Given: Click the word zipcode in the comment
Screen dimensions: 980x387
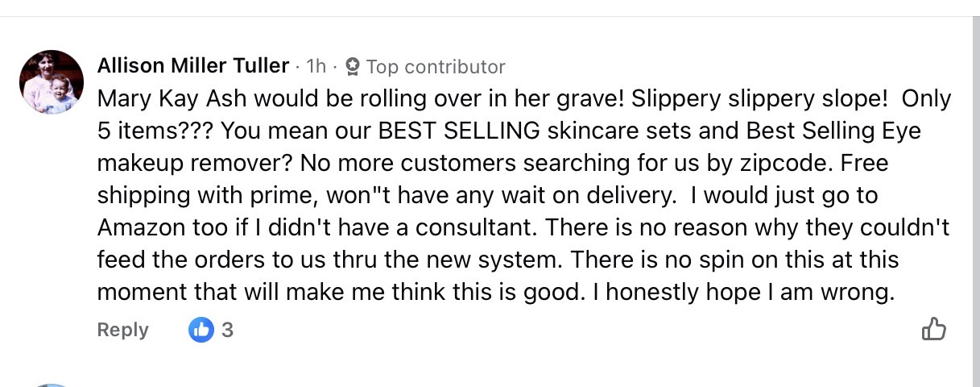Looking at the screenshot, I should point(782,163).
